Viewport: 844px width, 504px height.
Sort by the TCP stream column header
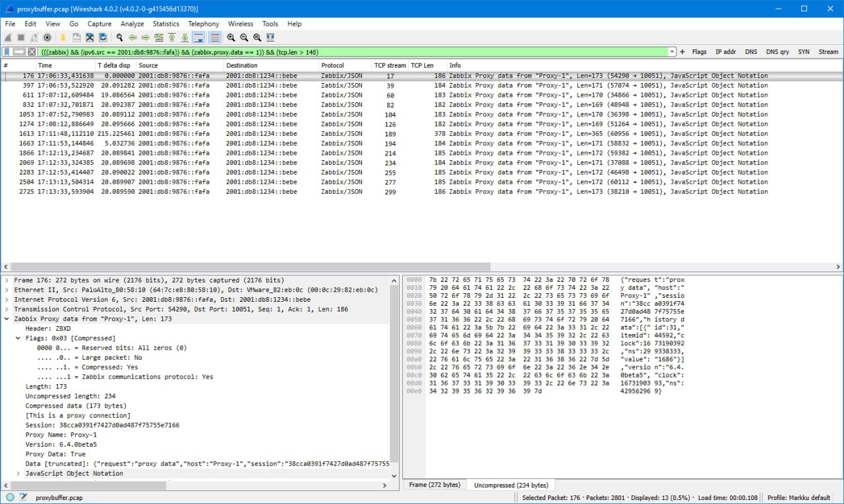pos(390,65)
